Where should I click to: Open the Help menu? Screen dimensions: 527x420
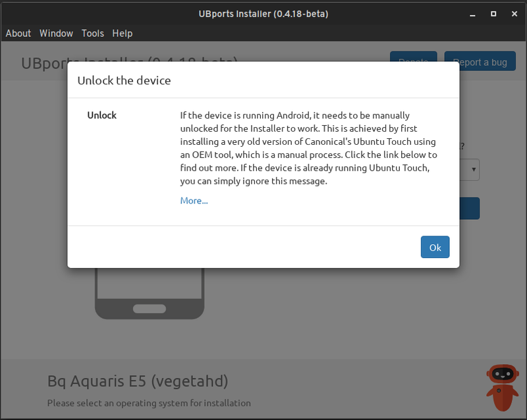(122, 33)
